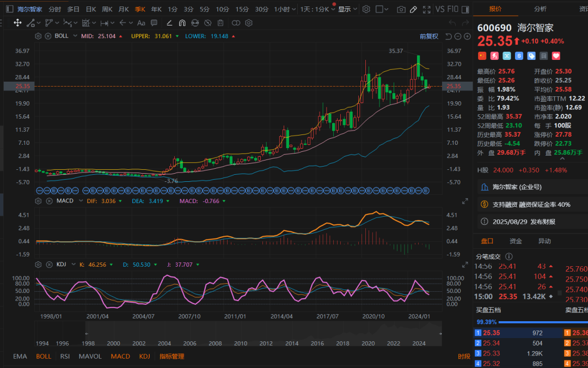Click the timeline navigator left handle
Screen dimensions: 588x368
tap(86, 334)
